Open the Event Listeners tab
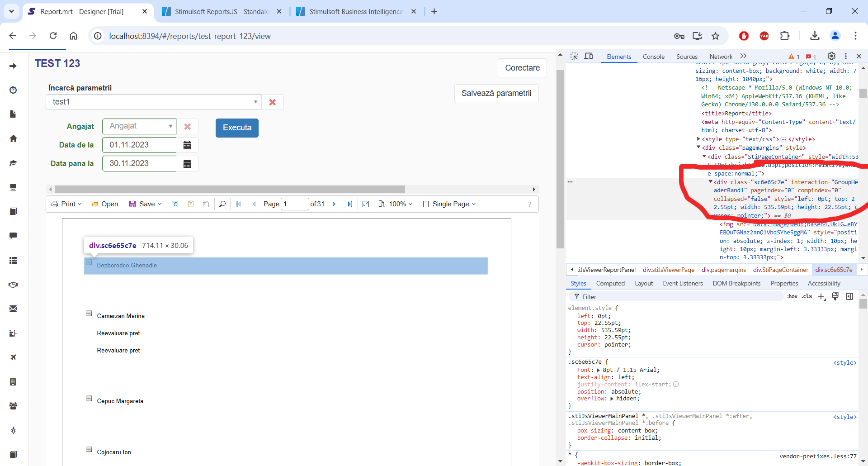Viewport: 868px width, 466px height. 683,283
